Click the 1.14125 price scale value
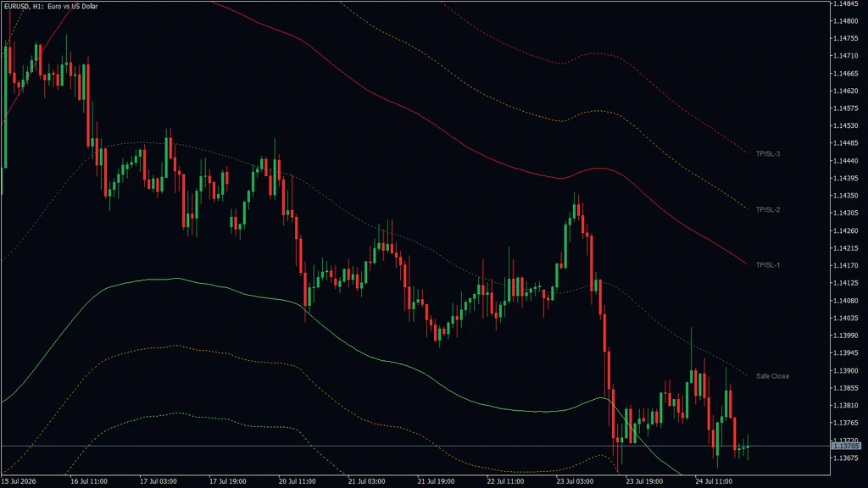Viewport: 868px width, 488px height. coord(847,283)
